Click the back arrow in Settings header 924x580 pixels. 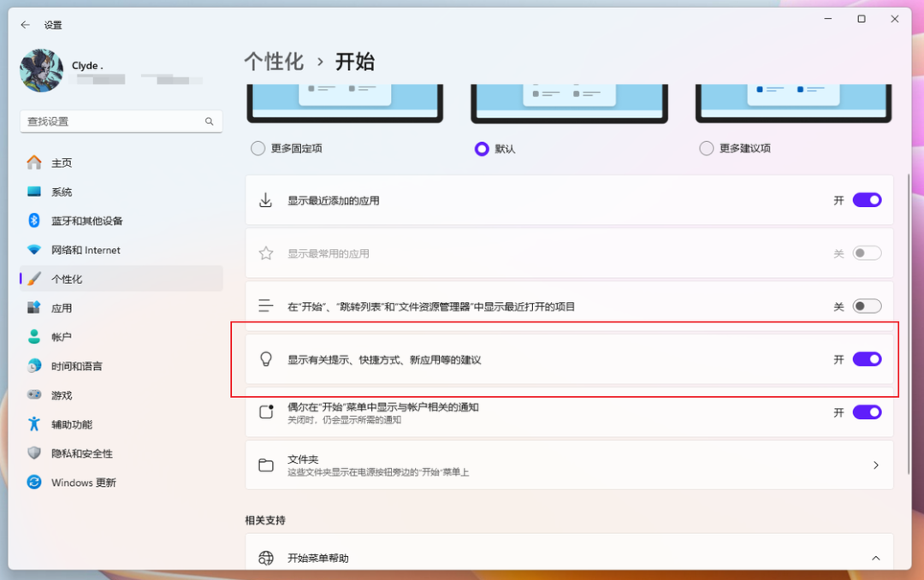[x=25, y=25]
